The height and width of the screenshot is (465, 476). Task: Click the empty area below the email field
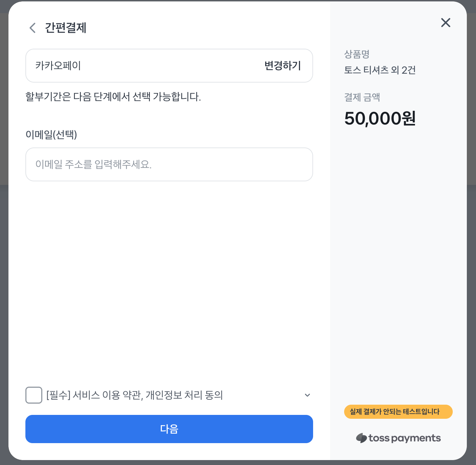tap(169, 275)
